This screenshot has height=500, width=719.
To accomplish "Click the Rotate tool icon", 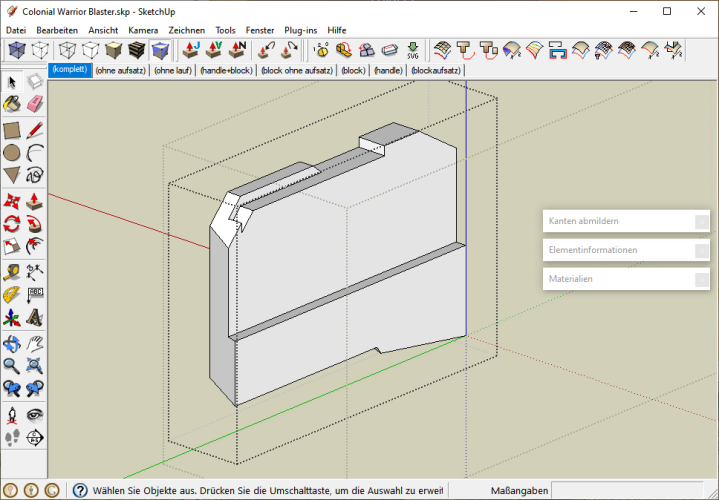I will pos(12,223).
